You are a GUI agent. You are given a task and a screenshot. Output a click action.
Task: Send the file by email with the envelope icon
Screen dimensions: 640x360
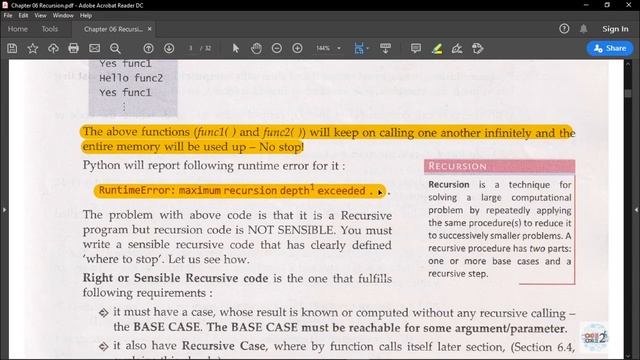pos(94,48)
